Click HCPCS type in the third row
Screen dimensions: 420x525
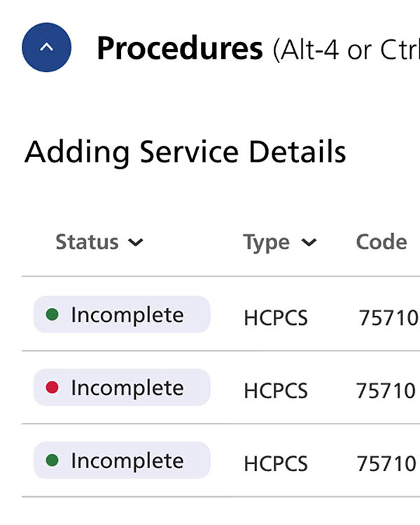coord(276,463)
